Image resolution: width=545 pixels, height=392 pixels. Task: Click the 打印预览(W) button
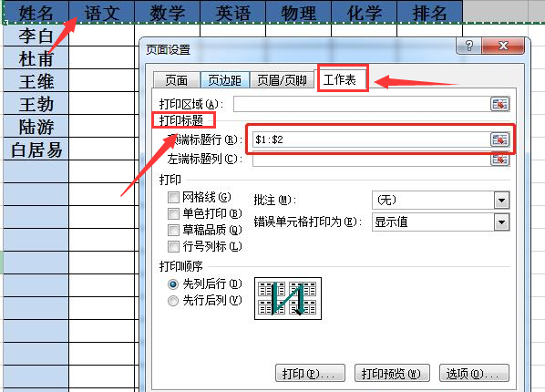pos(392,374)
